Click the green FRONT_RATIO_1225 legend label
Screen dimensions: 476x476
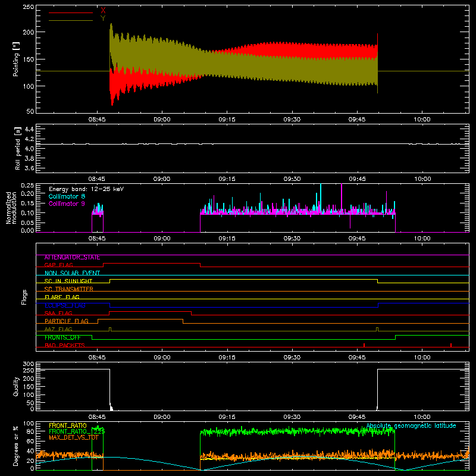click(x=77, y=431)
